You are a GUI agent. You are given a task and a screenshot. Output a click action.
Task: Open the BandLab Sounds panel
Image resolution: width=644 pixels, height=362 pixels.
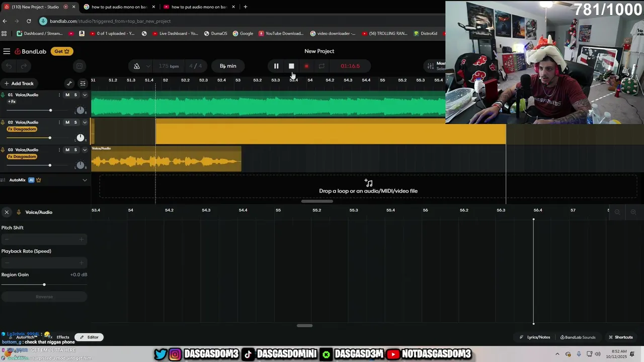tap(578, 337)
